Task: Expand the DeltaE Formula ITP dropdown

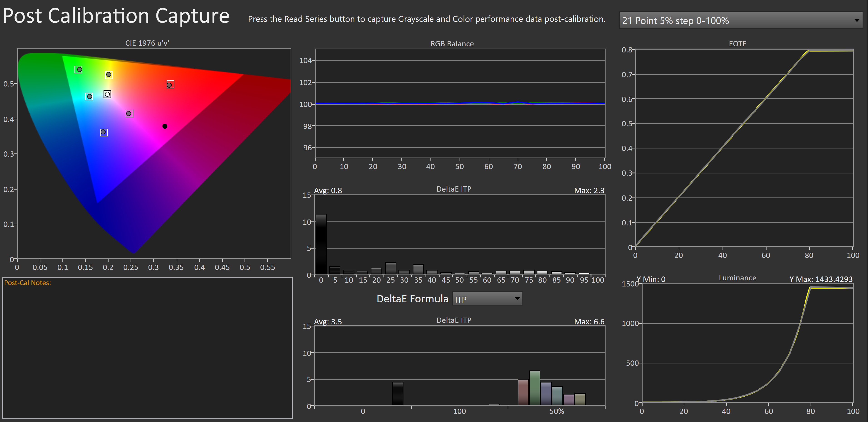Action: click(x=487, y=299)
